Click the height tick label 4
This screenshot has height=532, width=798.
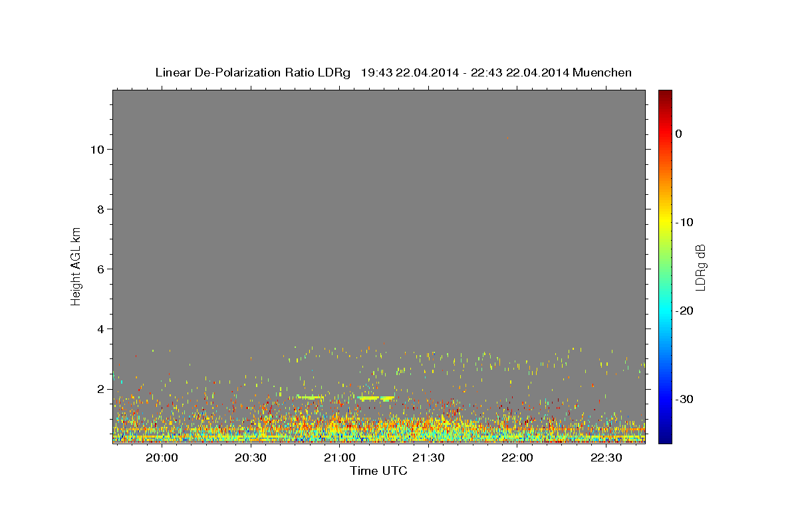[x=99, y=329]
